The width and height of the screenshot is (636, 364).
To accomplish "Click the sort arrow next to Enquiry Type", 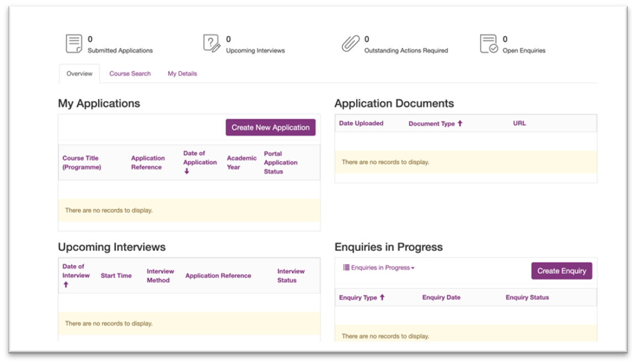I will pyautogui.click(x=382, y=297).
